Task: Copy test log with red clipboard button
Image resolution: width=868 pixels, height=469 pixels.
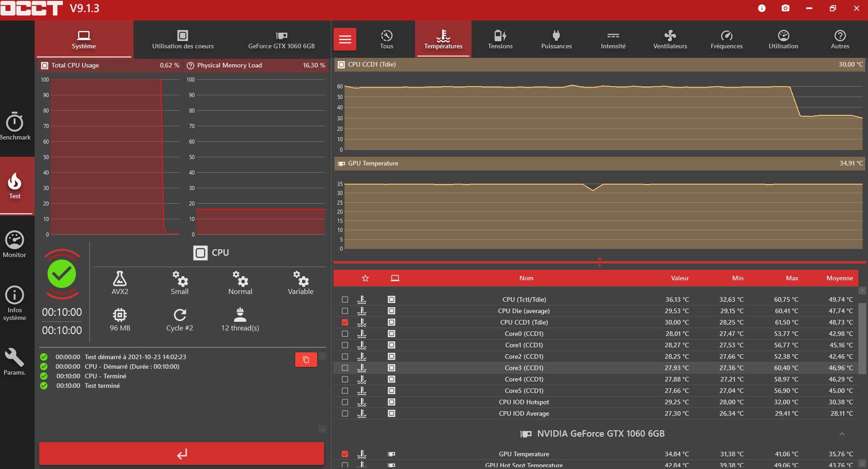Action: tap(306, 360)
